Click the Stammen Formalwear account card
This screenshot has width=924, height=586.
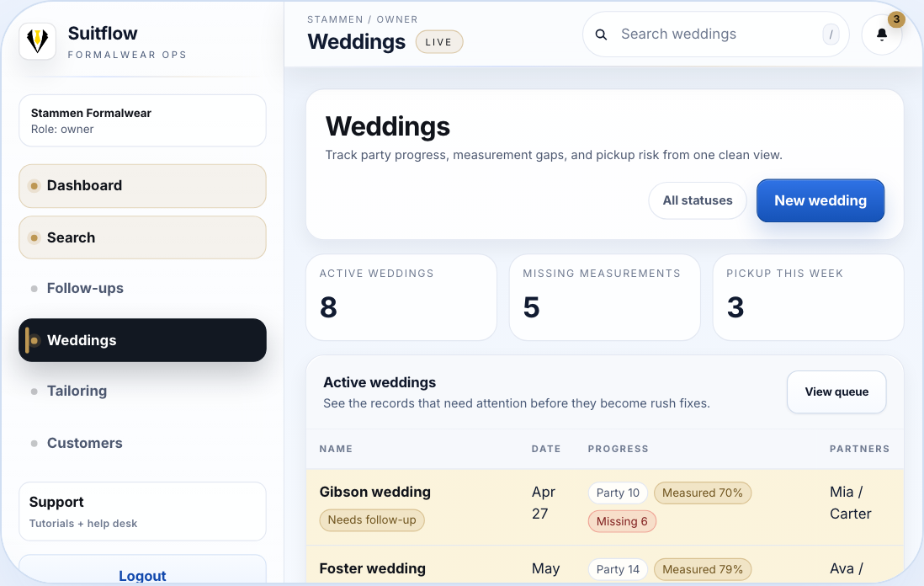click(142, 120)
